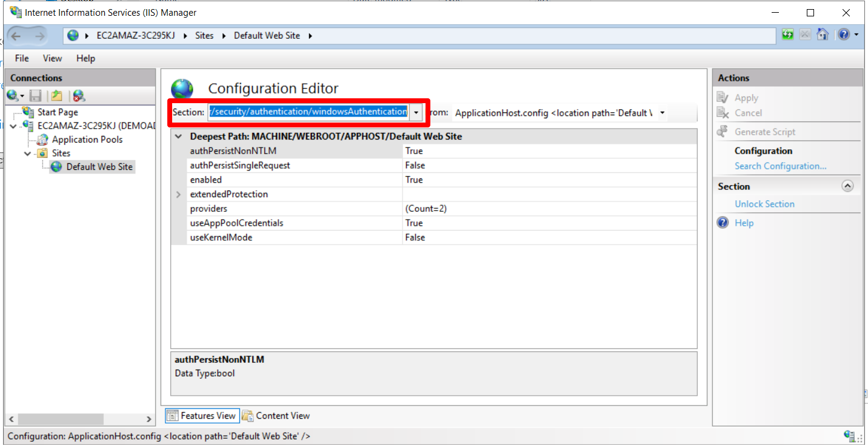Click the Help icon in Actions pane
The image size is (868, 446).
[x=723, y=223]
